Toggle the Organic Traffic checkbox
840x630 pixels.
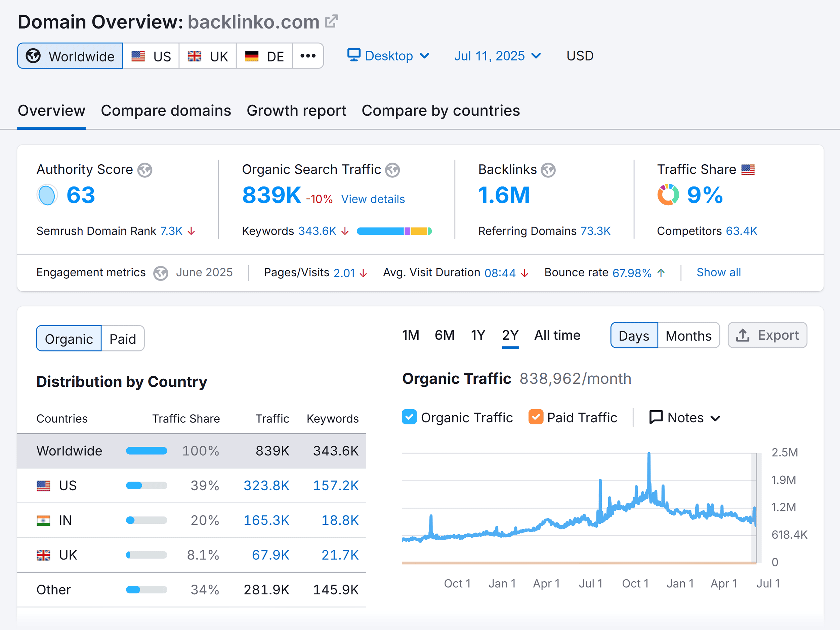(x=409, y=417)
